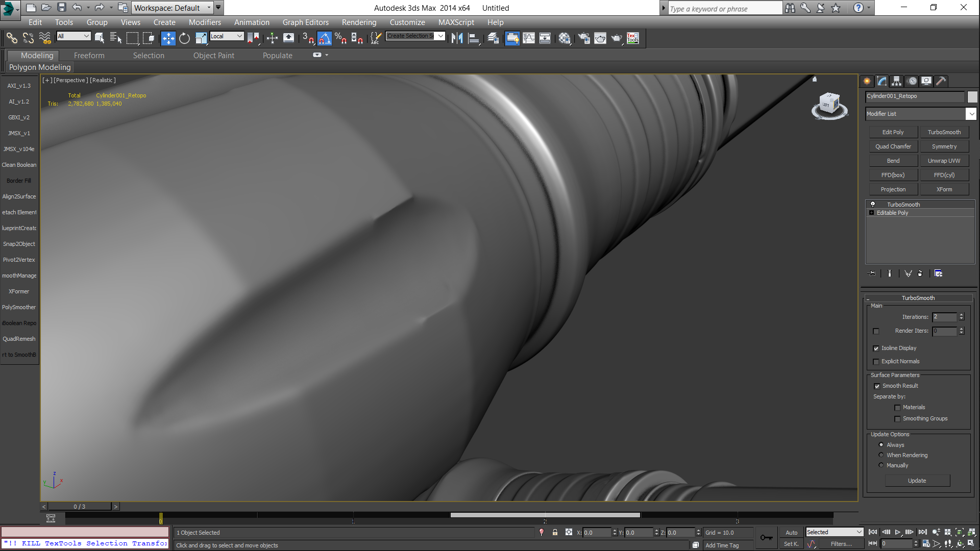980x551 pixels.
Task: Switch to Display command panel
Action: click(926, 81)
